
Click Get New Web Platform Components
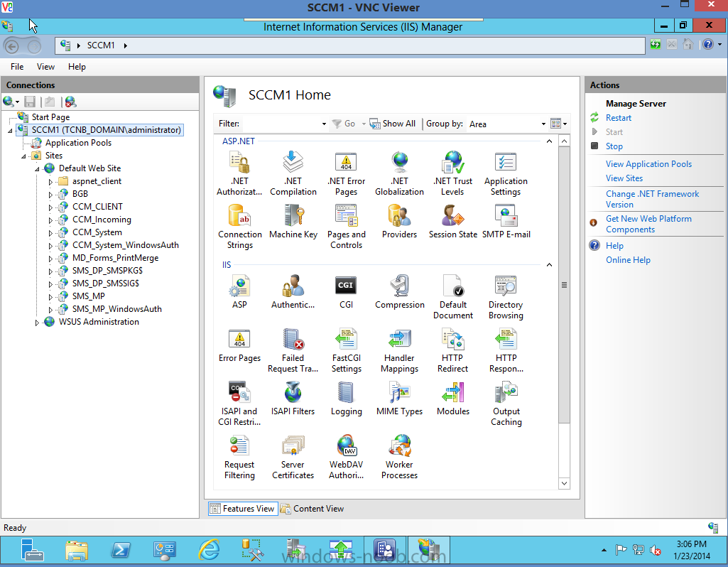tap(648, 224)
